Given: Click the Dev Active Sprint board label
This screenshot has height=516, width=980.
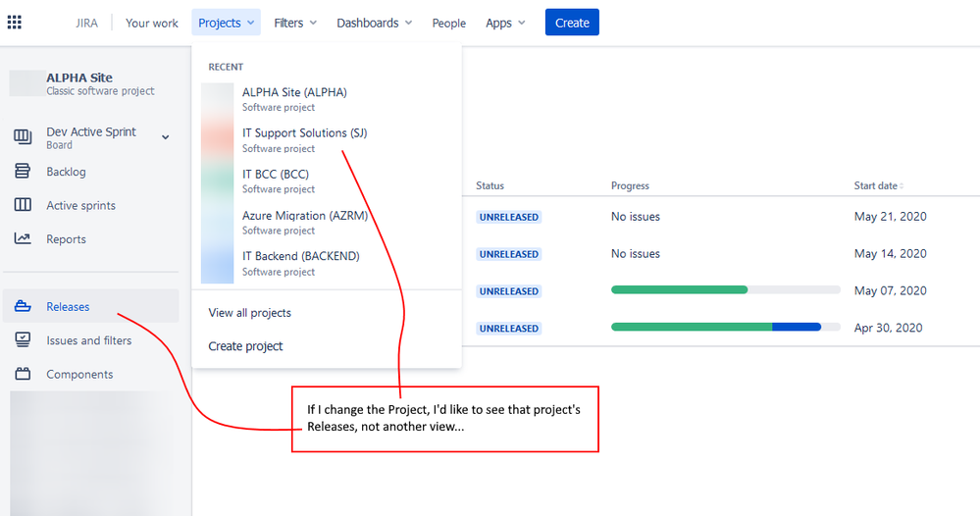Looking at the screenshot, I should click(91, 131).
